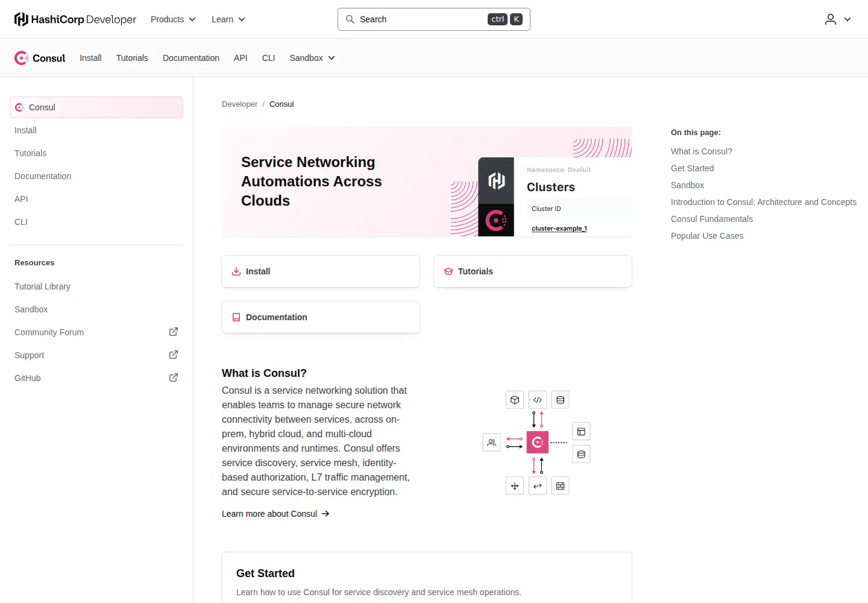Go to Documentation in the sidebar
The height and width of the screenshot is (603, 868).
pos(96,176)
